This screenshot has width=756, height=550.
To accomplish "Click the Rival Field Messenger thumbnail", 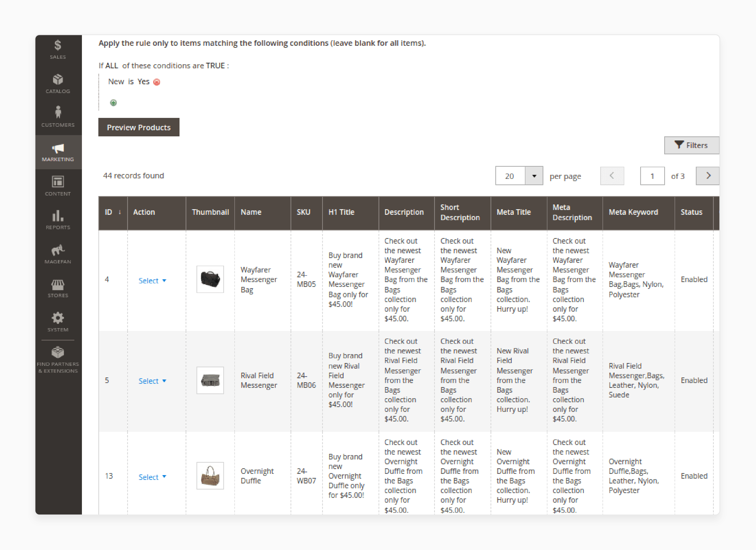I will [x=210, y=380].
